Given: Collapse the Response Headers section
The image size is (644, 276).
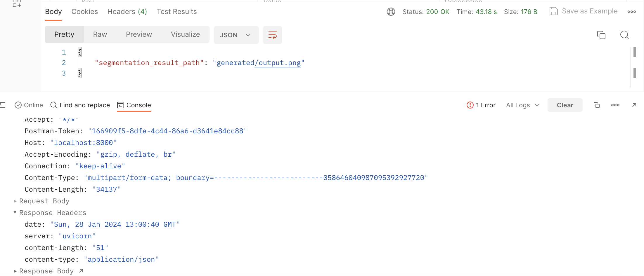Looking at the screenshot, I should point(15,212).
